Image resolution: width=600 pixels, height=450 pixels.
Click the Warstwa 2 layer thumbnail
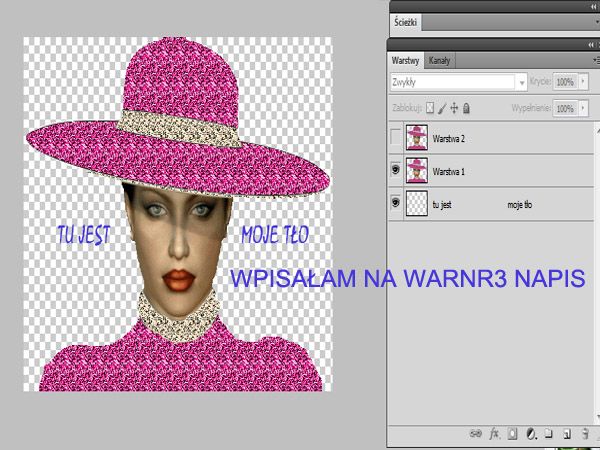click(417, 137)
